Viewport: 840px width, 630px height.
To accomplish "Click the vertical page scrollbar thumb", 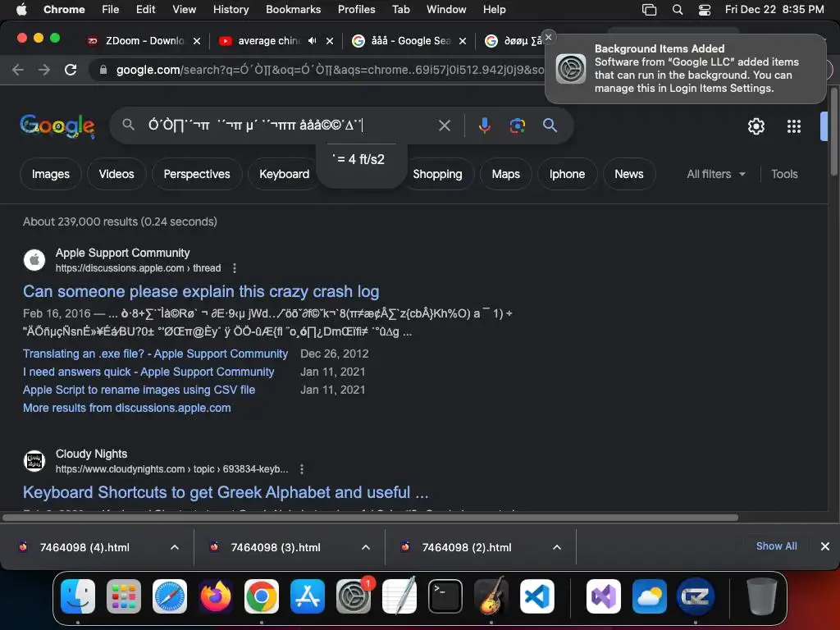I will (833, 130).
